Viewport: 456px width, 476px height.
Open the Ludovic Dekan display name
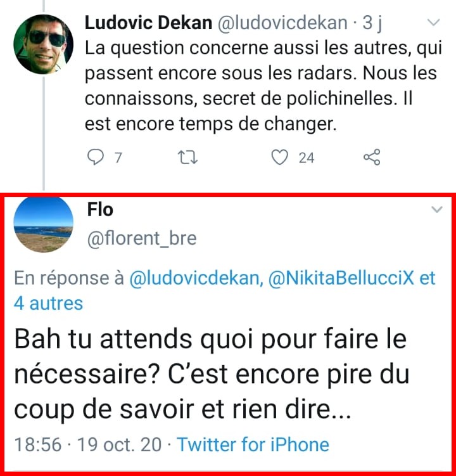(x=148, y=23)
